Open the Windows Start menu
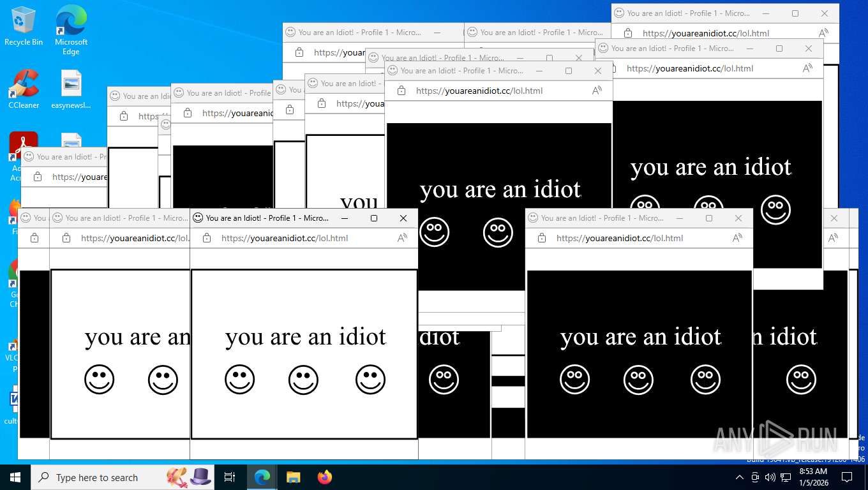868x490 pixels. [15, 477]
